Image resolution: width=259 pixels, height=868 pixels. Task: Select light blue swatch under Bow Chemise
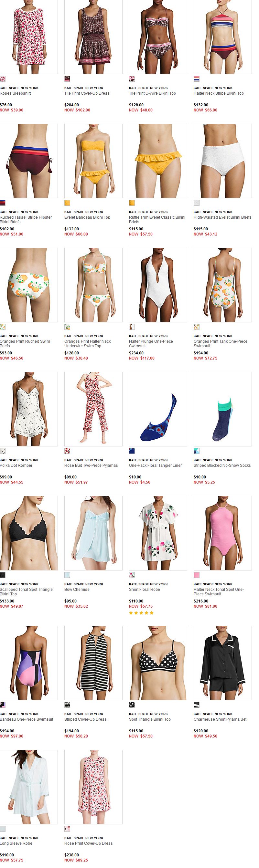tap(67, 575)
